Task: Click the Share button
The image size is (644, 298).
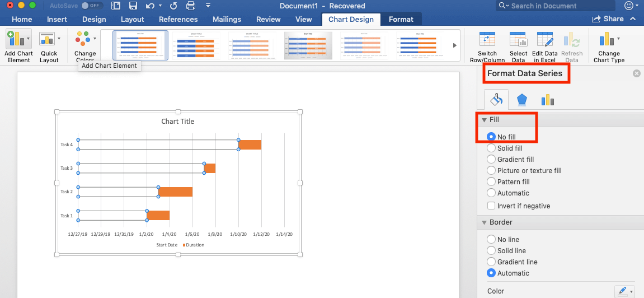Action: pyautogui.click(x=608, y=18)
